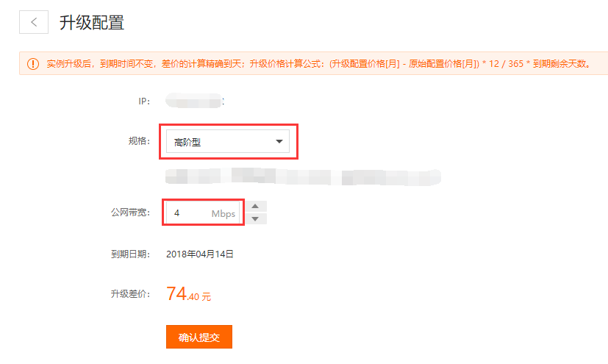Click the blurred description below 规格 dropdown

pyautogui.click(x=301, y=176)
